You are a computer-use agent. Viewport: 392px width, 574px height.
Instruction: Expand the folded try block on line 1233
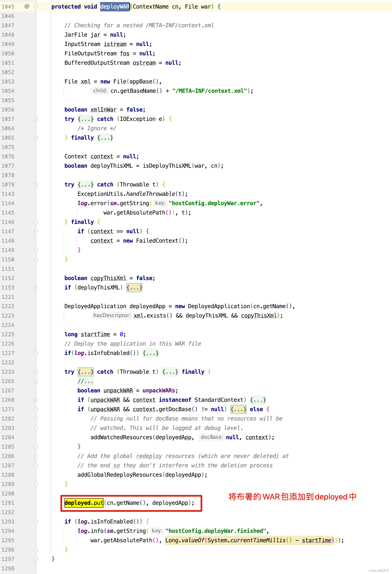pos(36,372)
